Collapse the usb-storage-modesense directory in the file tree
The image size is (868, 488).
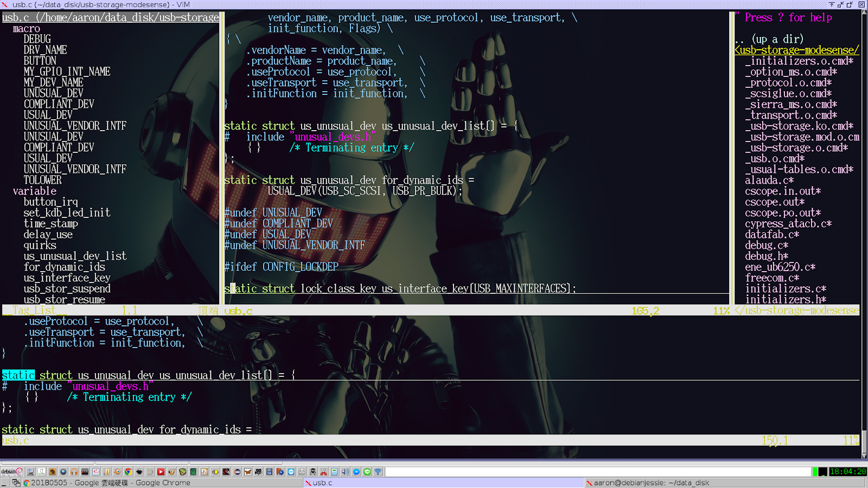pyautogui.click(x=796, y=50)
